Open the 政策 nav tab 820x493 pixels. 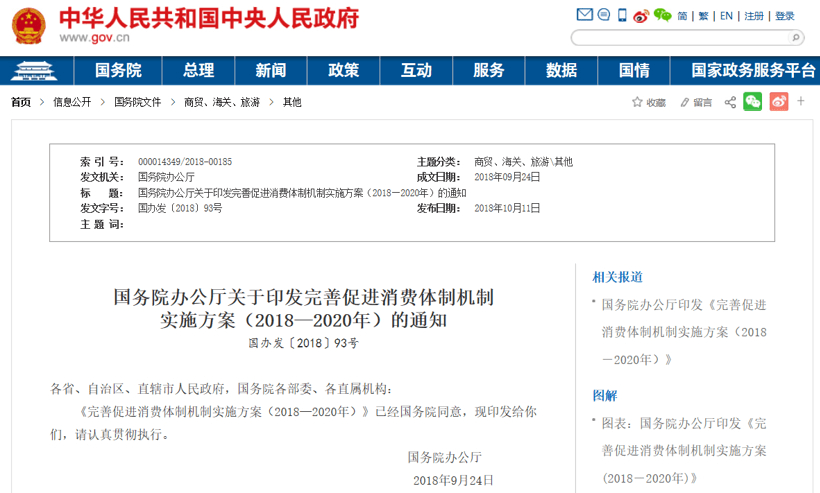coord(344,71)
